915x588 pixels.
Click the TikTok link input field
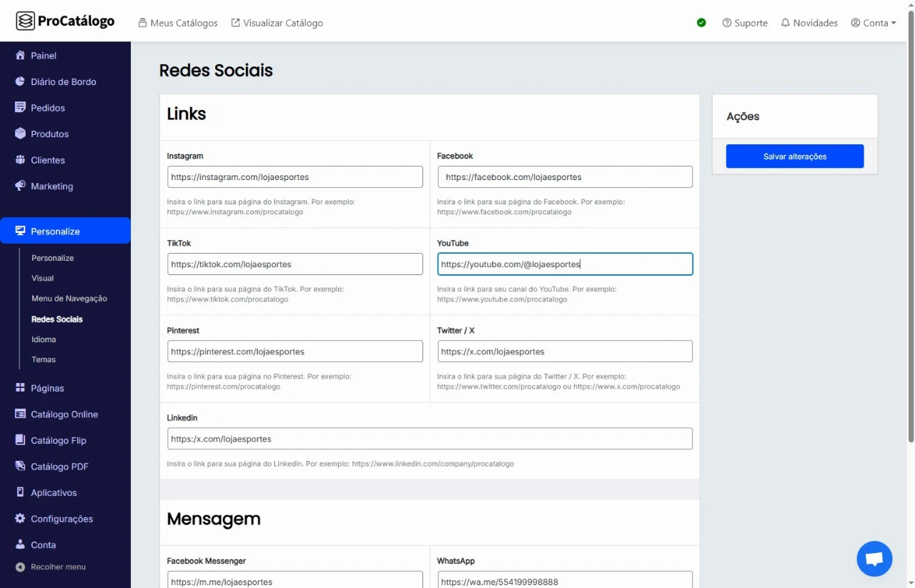pyautogui.click(x=295, y=264)
